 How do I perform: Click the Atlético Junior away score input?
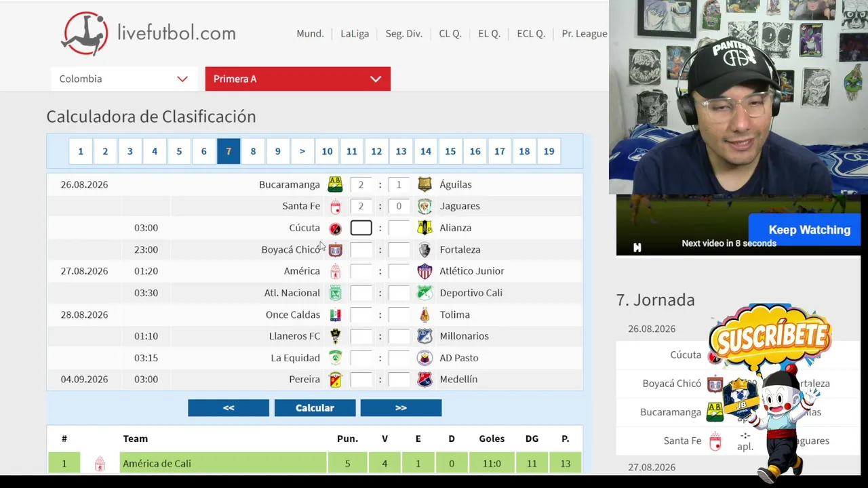coord(399,271)
